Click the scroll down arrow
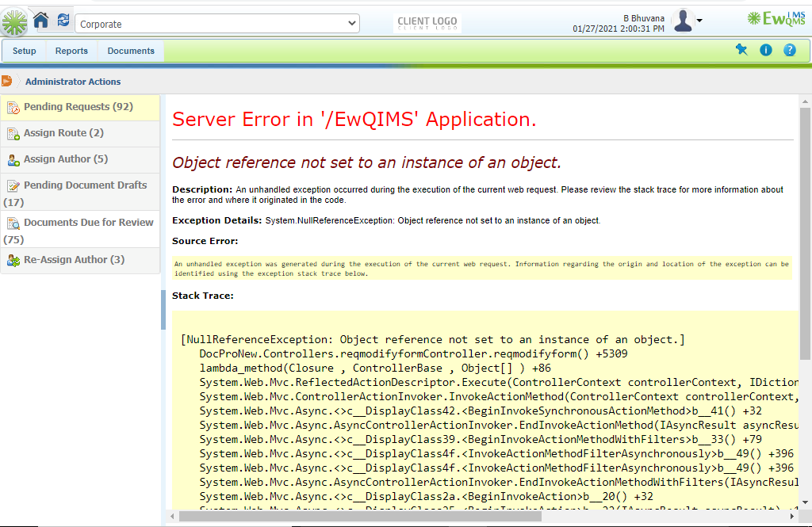Image resolution: width=812 pixels, height=527 pixels. click(805, 502)
